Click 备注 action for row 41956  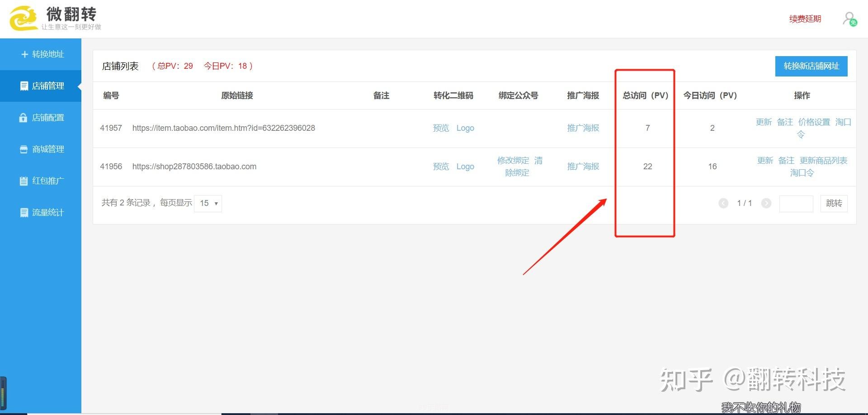click(786, 161)
